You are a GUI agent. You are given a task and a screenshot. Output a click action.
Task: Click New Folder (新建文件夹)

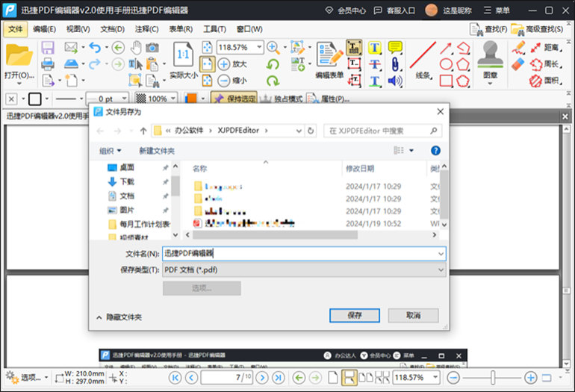pos(157,151)
